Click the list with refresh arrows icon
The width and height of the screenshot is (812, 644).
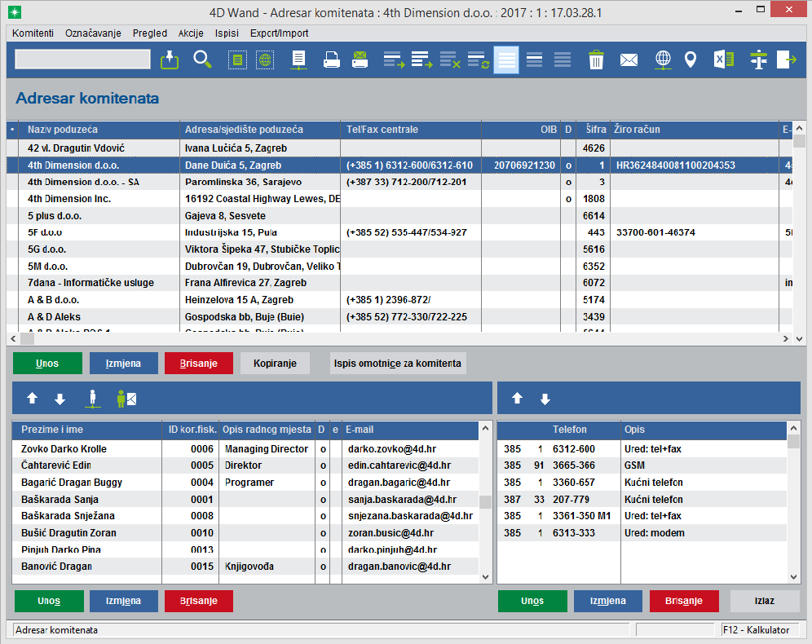coord(479,60)
